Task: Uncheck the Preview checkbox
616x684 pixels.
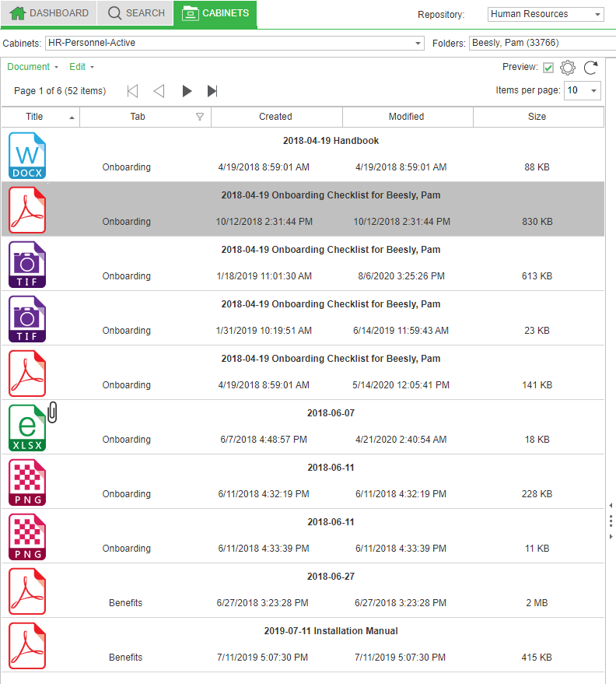Action: click(x=548, y=68)
